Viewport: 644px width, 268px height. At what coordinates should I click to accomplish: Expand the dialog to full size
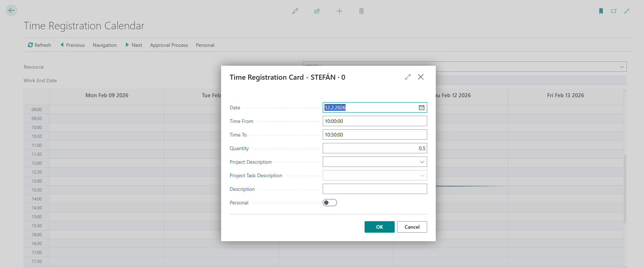tap(408, 77)
